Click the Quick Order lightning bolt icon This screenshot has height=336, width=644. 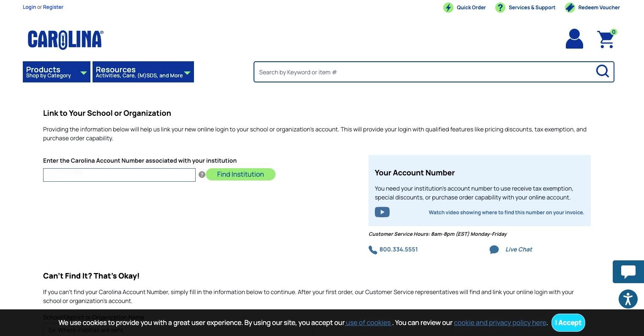coord(448,8)
